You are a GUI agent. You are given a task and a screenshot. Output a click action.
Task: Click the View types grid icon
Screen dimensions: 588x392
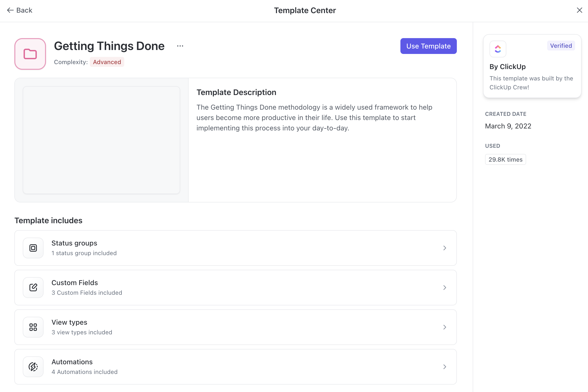point(33,327)
